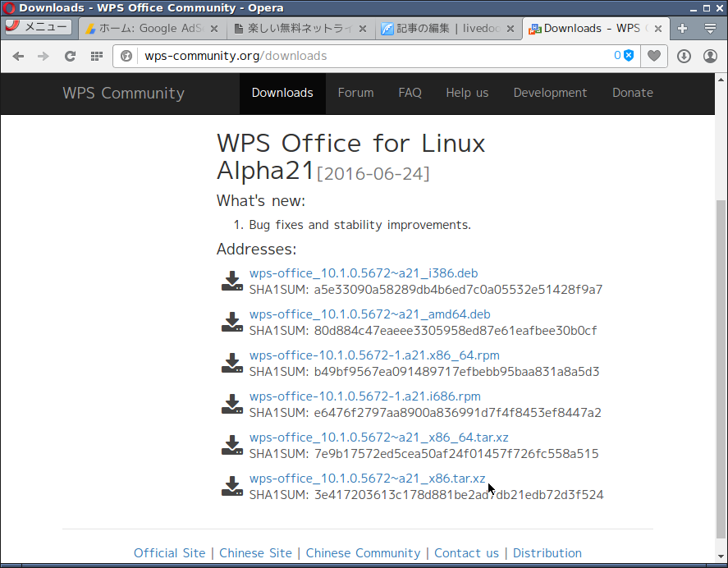The height and width of the screenshot is (568, 728).
Task: Open the ad blocker shield badge
Action: pyautogui.click(x=624, y=56)
